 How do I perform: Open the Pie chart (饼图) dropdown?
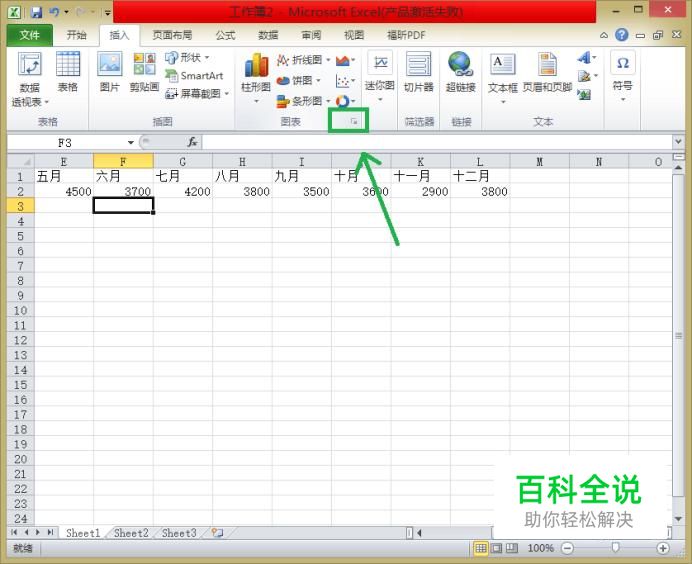(x=298, y=80)
